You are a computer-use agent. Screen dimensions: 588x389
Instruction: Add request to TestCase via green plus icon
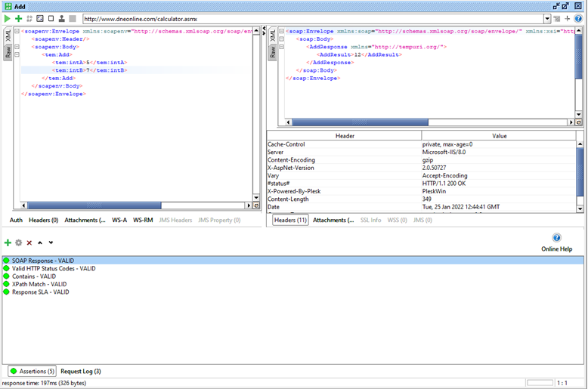pyautogui.click(x=18, y=18)
